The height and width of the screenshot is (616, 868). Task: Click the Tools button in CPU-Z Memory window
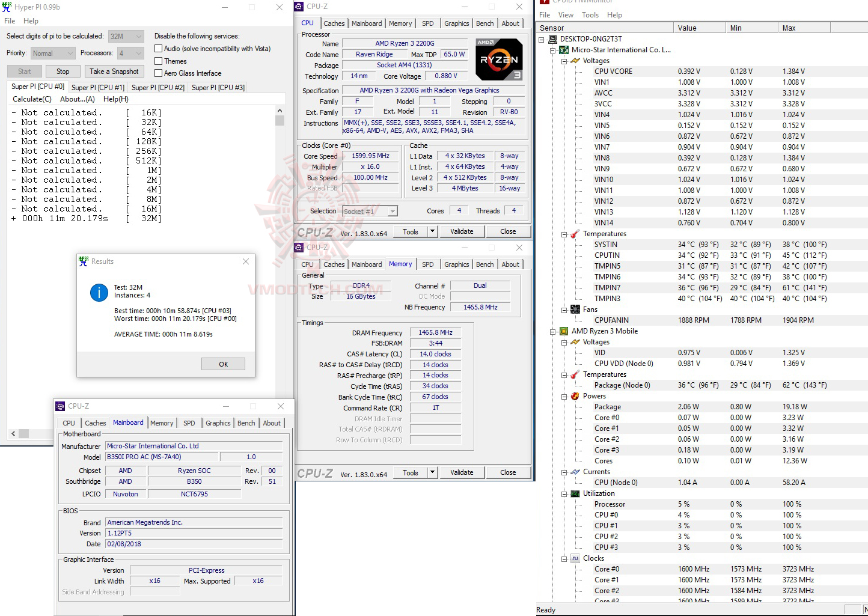(x=411, y=472)
